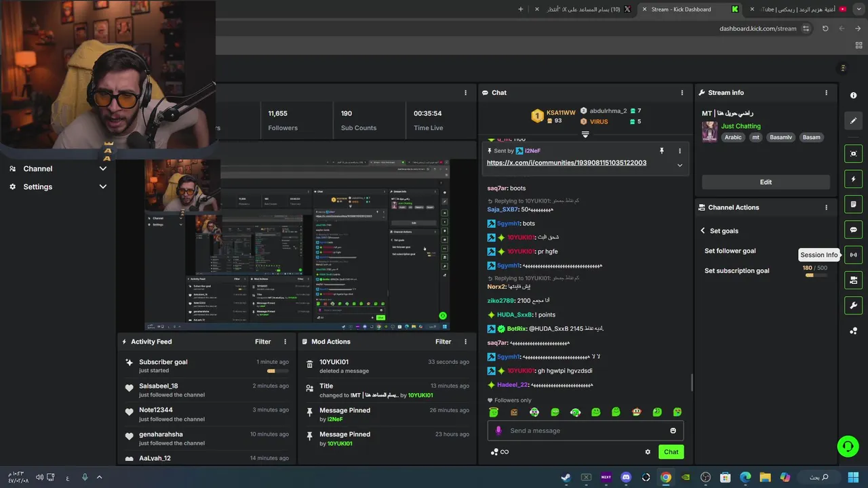Toggle the lightning Activity Feed panel icon
The width and height of the screenshot is (868, 488).
click(853, 179)
